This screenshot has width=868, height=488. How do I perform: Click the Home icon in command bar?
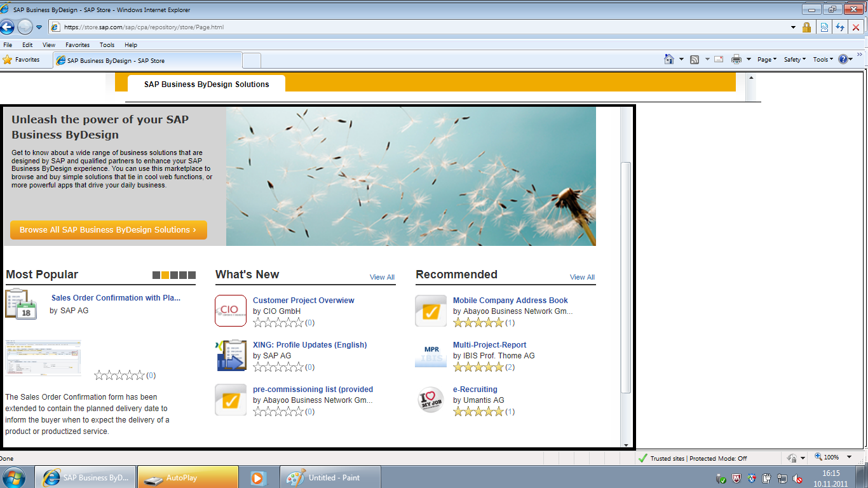(x=668, y=59)
